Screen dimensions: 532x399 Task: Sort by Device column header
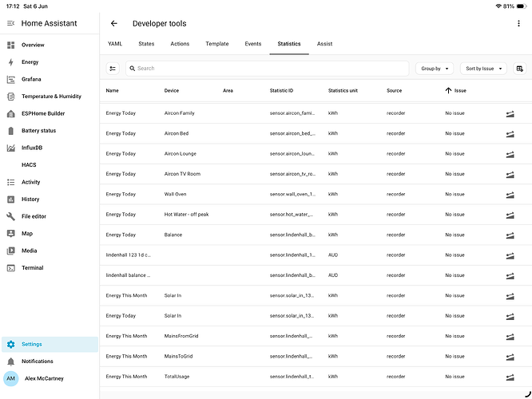pos(171,90)
